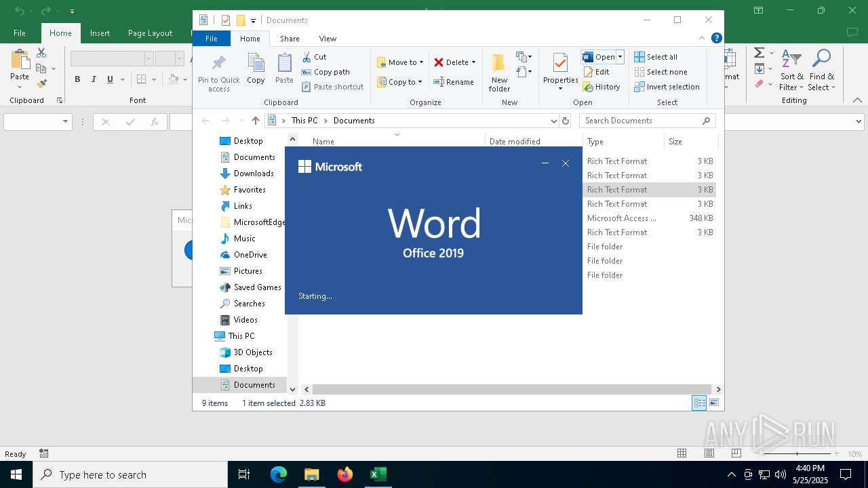Collapse the Explorer ribbon chevron
Image resolution: width=868 pixels, height=488 pixels.
[702, 39]
